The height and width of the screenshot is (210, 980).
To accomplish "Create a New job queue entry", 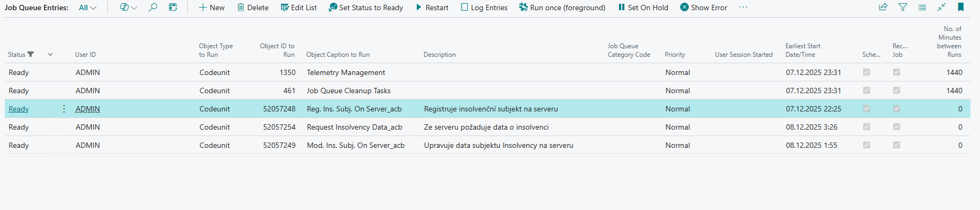I will [211, 7].
